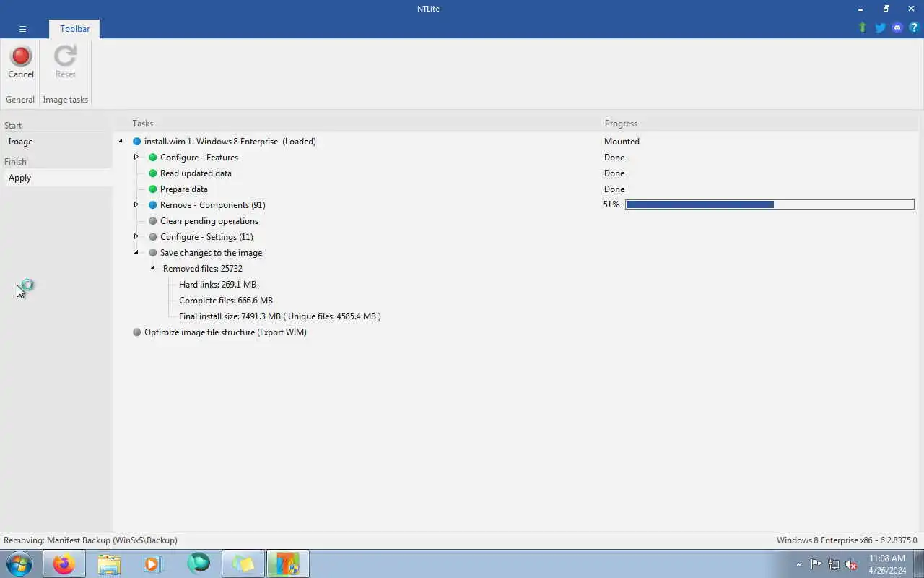Open the Twitter bird link
The height and width of the screenshot is (578, 924).
(880, 27)
